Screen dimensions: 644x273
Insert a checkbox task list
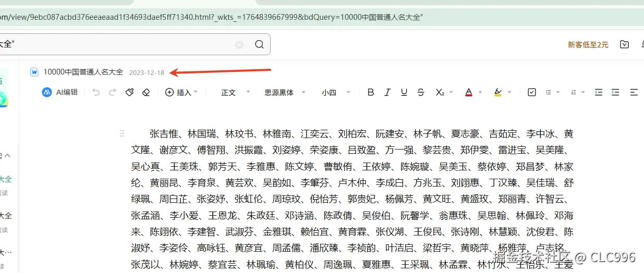(x=532, y=92)
